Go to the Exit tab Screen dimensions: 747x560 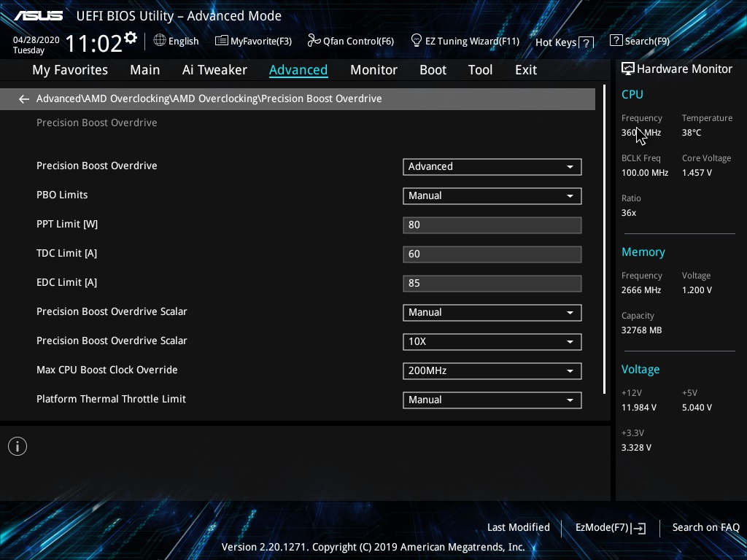526,70
